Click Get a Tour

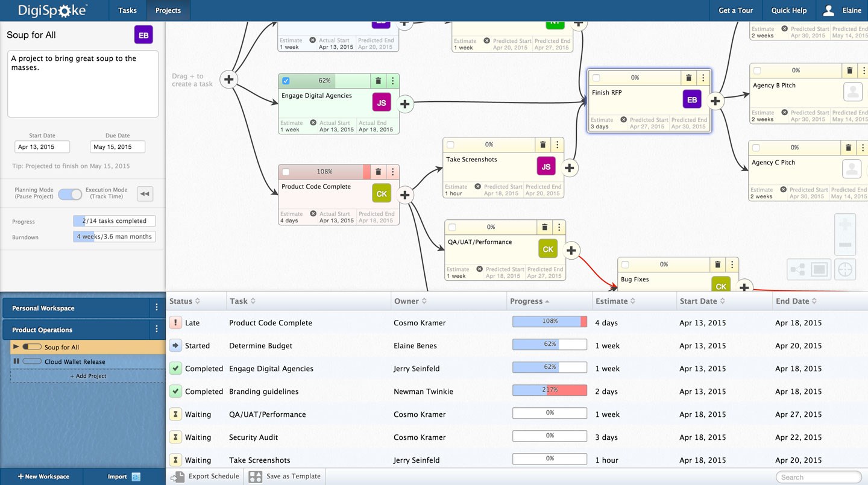tap(735, 10)
